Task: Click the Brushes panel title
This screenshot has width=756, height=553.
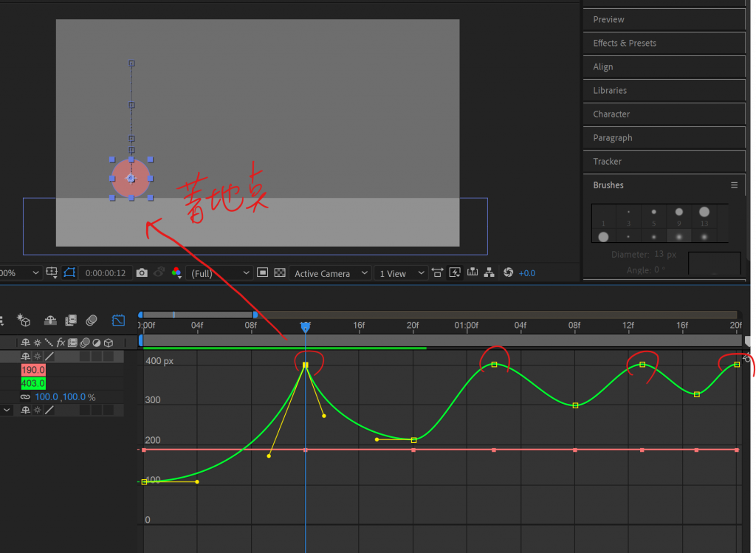Action: pos(608,185)
